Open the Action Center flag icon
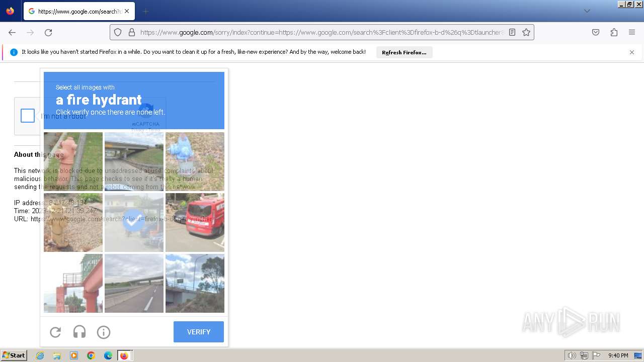Image resolution: width=644 pixels, height=362 pixels. [x=596, y=355]
